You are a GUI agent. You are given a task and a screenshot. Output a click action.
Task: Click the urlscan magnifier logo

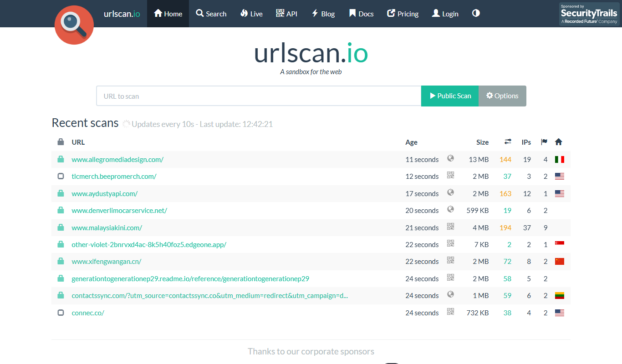74,25
